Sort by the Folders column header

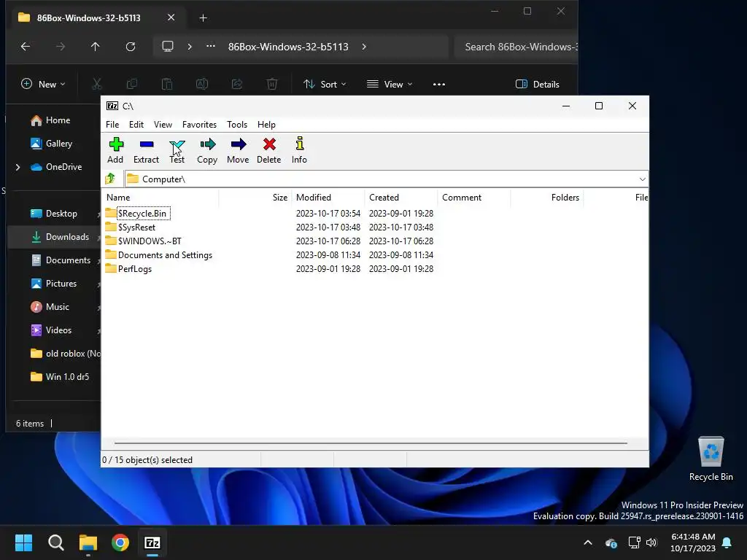547,197
